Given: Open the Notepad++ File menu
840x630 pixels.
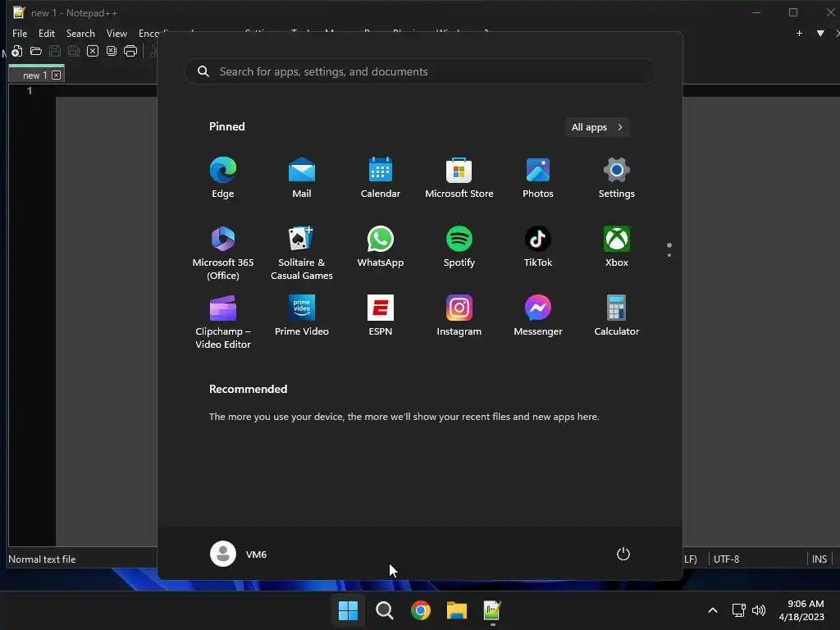Looking at the screenshot, I should tap(20, 33).
